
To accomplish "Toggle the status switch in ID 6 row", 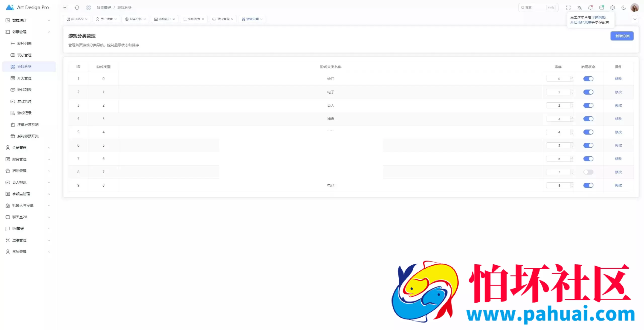I will coord(588,145).
